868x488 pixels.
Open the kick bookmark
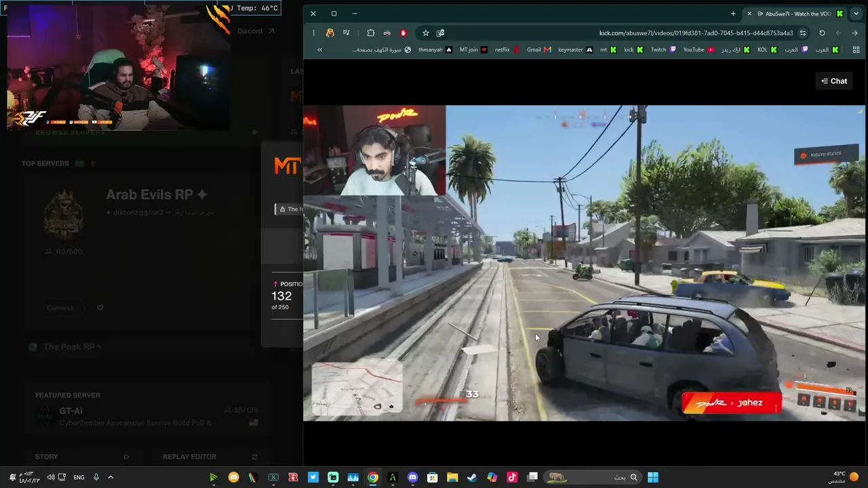[633, 49]
